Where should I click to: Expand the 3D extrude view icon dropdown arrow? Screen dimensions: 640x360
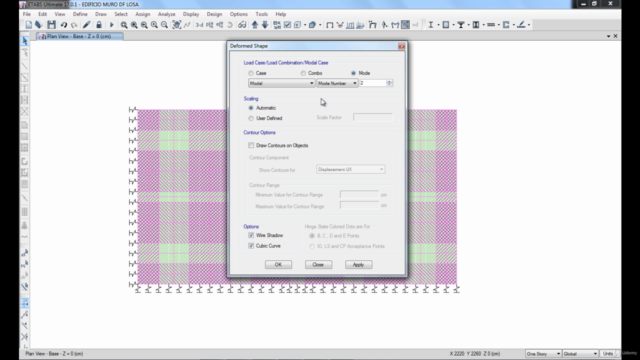pos(320,25)
